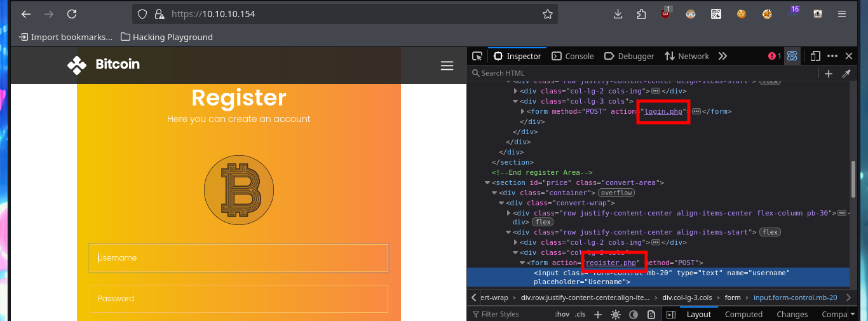Show the DevTools error count
Screen dimensions: 868x321
(x=775, y=56)
